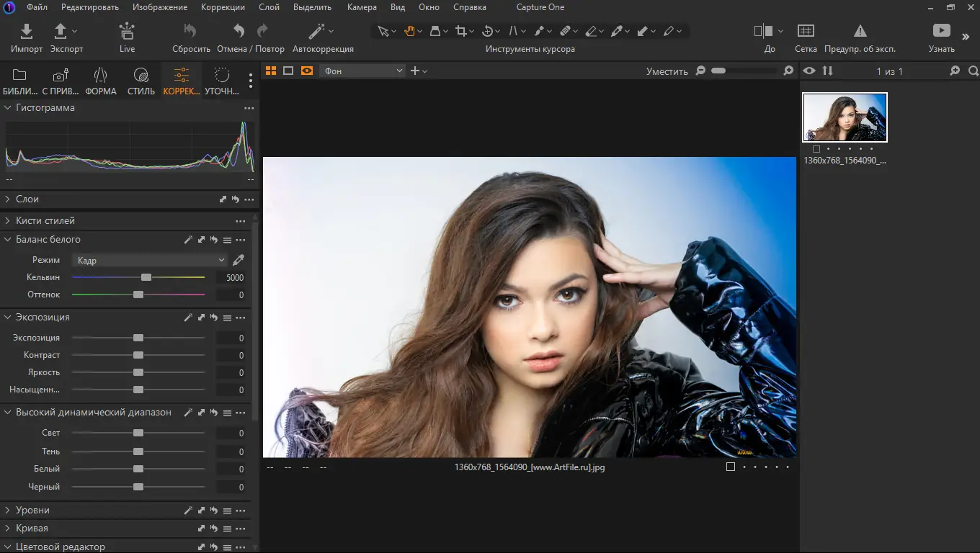Select the image thumbnail in the browser
Image resolution: width=980 pixels, height=553 pixels.
(845, 117)
